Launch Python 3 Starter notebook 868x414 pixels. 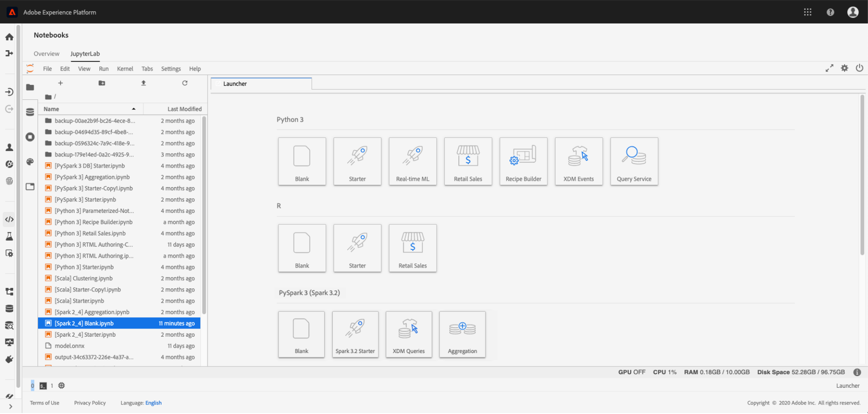[358, 162]
